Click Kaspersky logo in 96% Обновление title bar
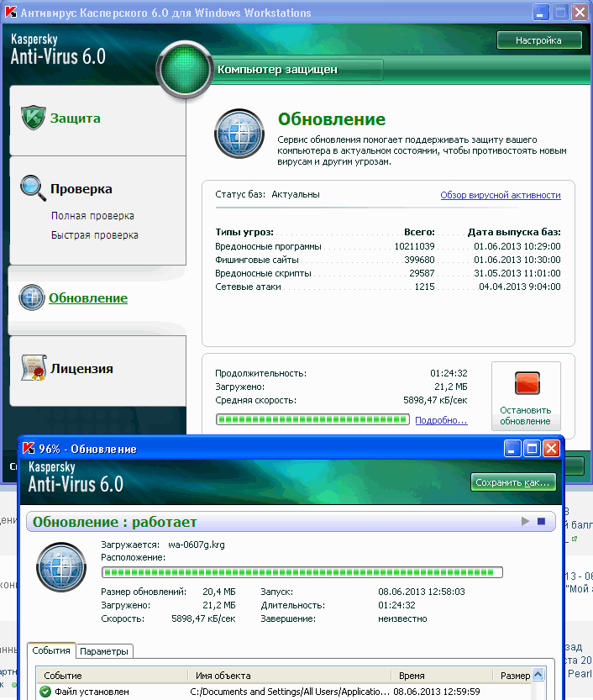 coord(29,448)
